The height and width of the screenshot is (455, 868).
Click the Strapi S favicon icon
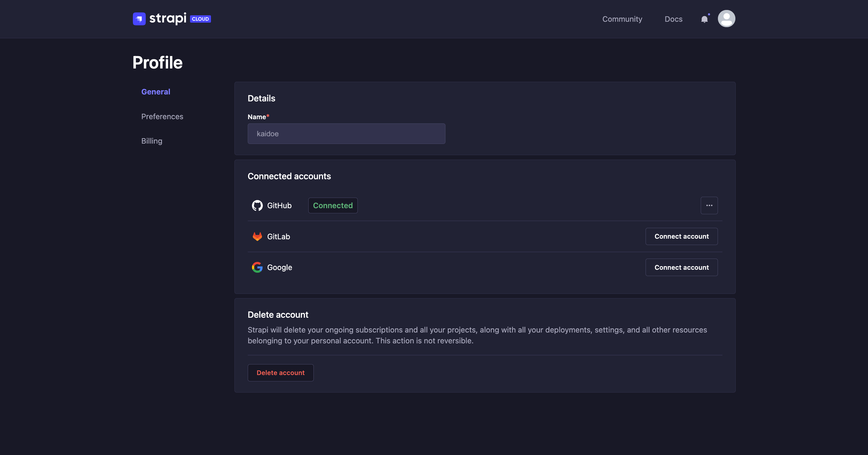tap(138, 18)
